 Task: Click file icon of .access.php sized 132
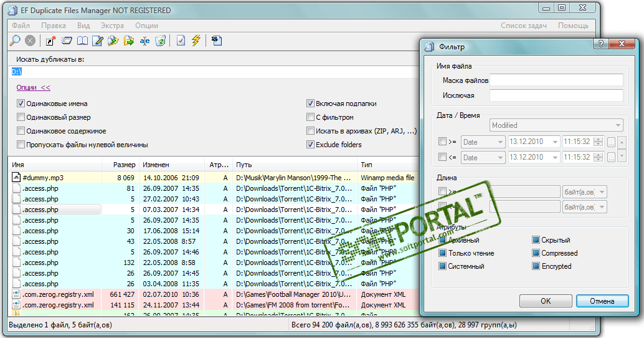(16, 263)
